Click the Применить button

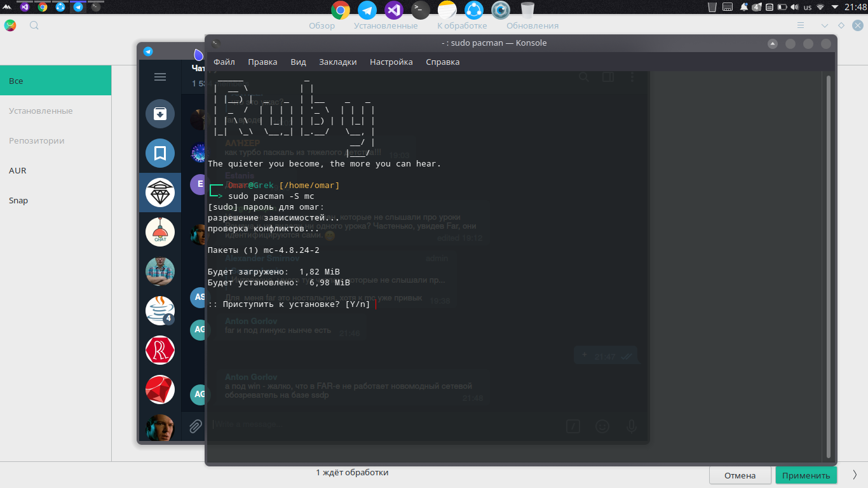click(806, 475)
